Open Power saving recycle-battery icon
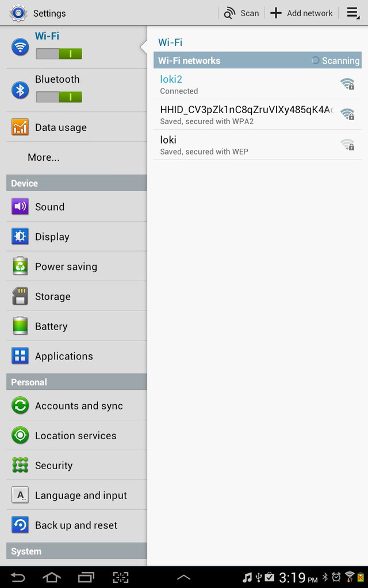Screen dimensions: 368x588 pos(20,266)
